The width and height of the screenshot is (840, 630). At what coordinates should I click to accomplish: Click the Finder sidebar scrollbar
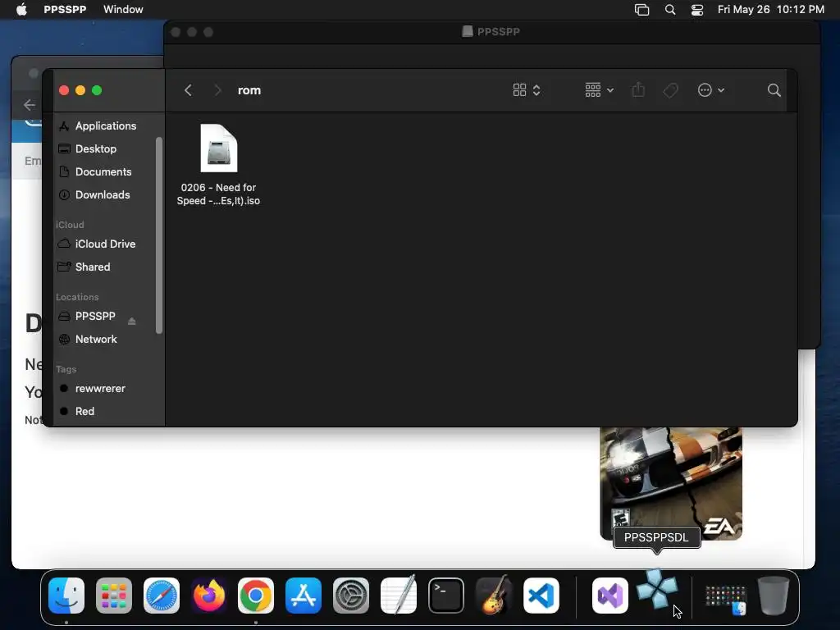coord(158,235)
